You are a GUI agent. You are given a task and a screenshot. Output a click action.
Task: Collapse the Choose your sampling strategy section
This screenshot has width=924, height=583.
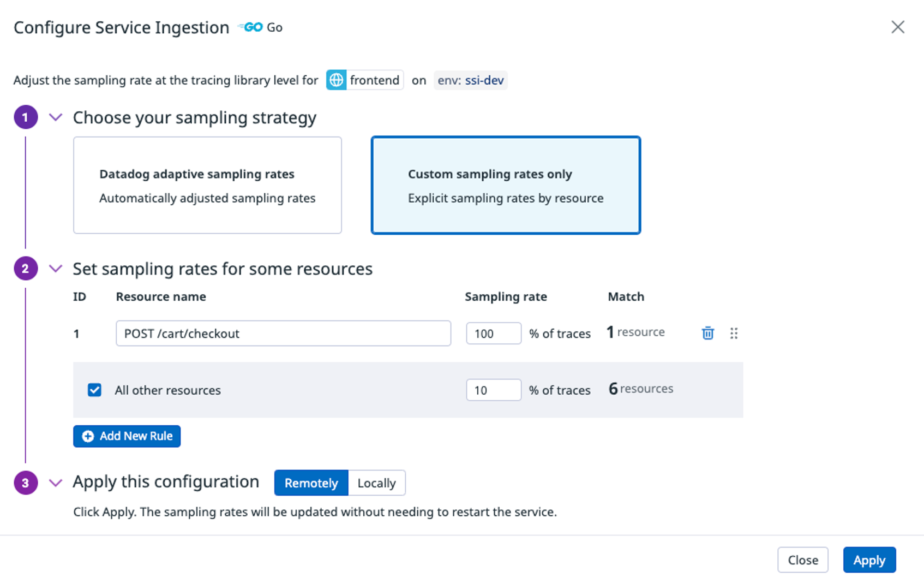[x=55, y=117]
